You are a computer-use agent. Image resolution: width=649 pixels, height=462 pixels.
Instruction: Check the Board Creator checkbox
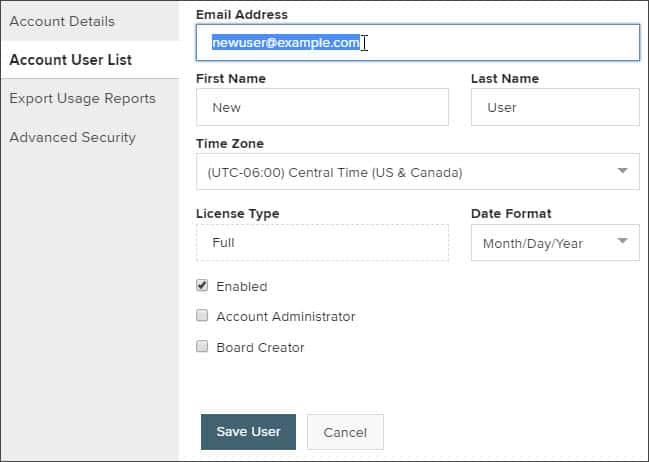[202, 346]
